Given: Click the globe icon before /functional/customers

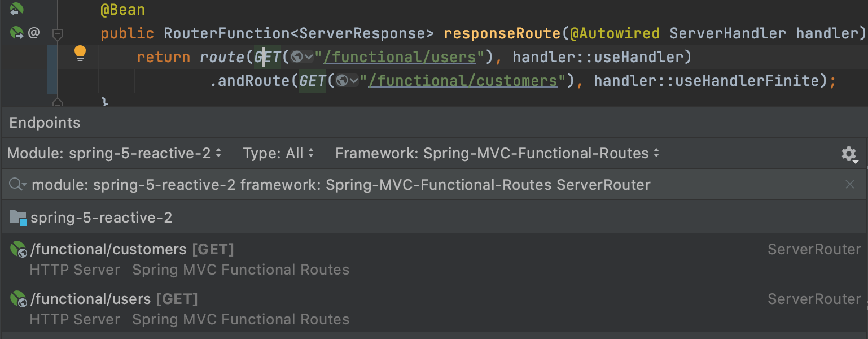Looking at the screenshot, I should (341, 81).
